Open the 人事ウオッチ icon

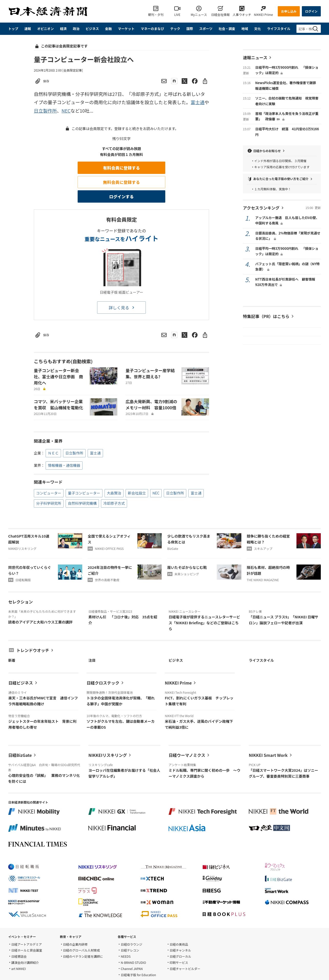[x=242, y=8]
